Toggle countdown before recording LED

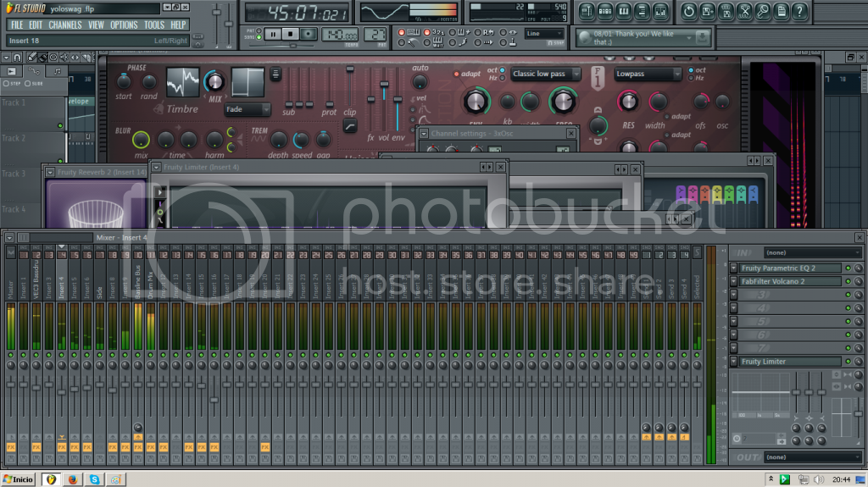pyautogui.click(x=427, y=33)
